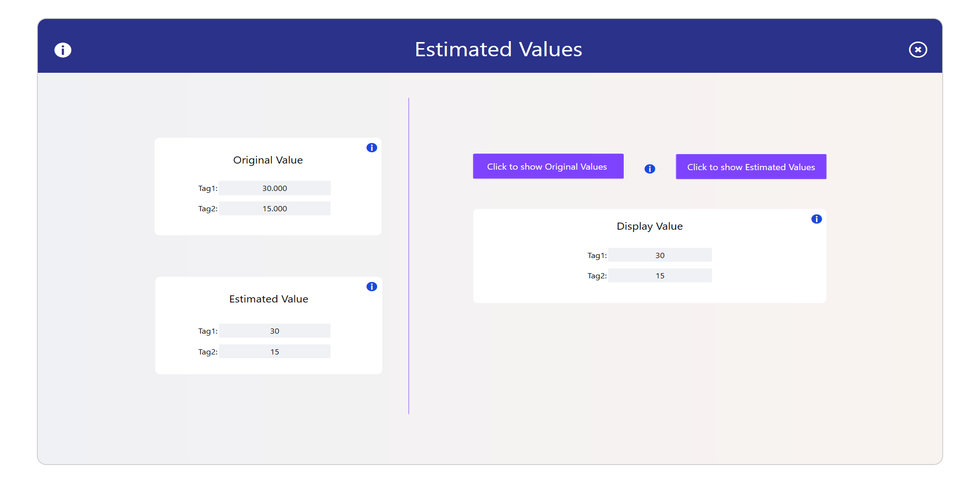Click the Tag2 field in Display Value card
The width and height of the screenshot is (980, 483).
(660, 276)
